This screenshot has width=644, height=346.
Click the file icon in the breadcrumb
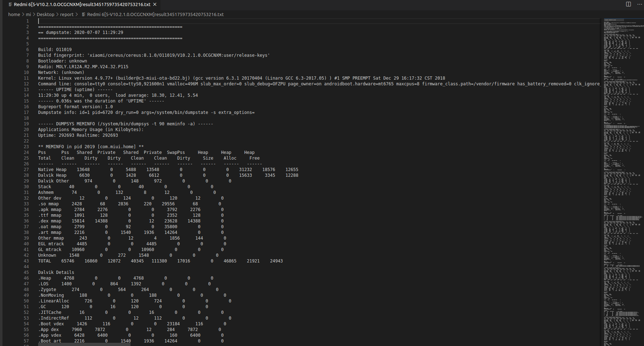point(83,15)
